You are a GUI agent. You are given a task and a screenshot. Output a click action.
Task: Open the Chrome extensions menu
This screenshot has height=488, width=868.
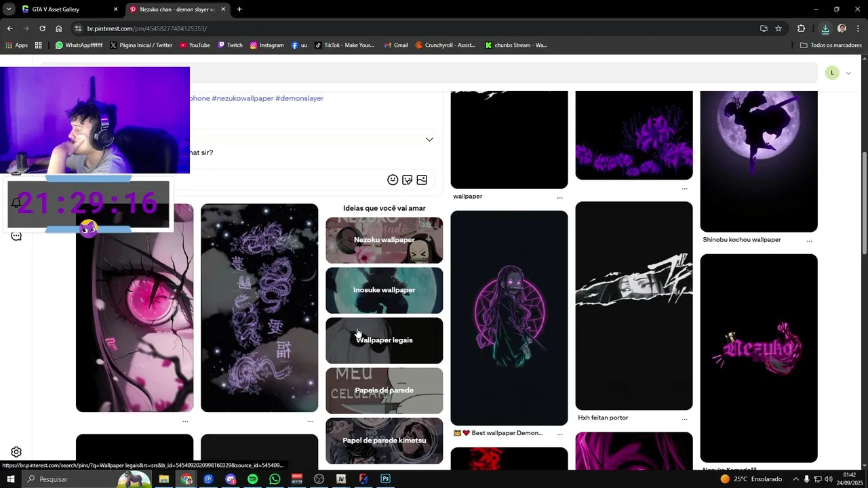coord(801,28)
